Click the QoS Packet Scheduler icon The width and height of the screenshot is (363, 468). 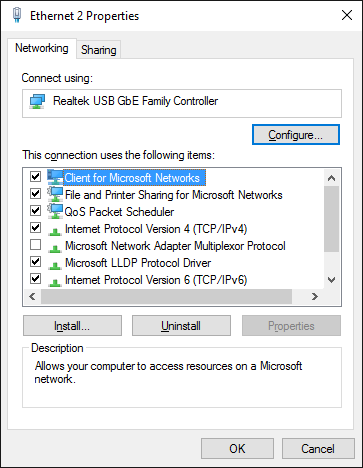pos(55,211)
